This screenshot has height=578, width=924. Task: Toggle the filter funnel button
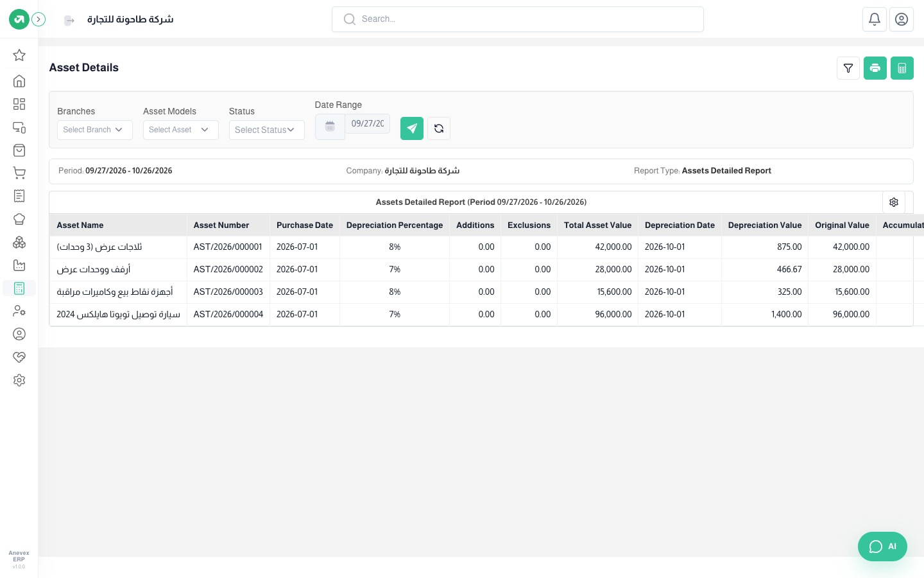848,68
